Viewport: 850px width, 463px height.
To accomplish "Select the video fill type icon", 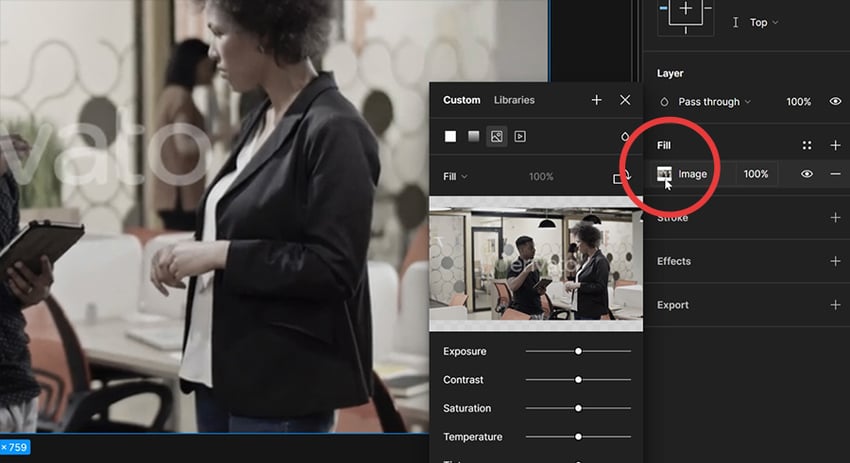I will [x=520, y=137].
